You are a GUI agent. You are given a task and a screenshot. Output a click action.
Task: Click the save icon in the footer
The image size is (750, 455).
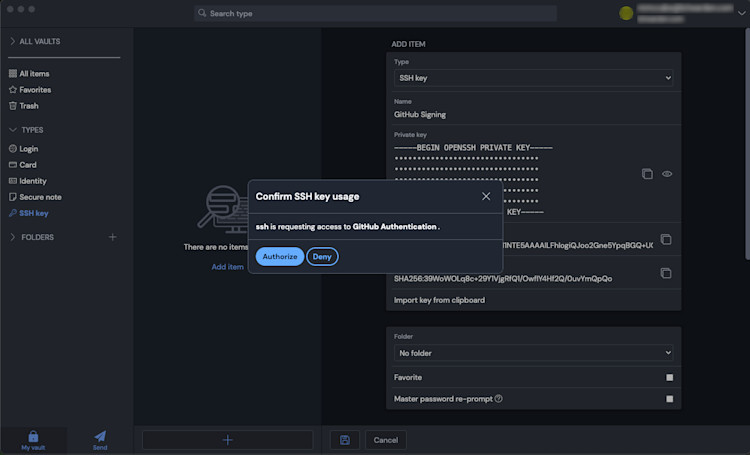[x=344, y=440]
